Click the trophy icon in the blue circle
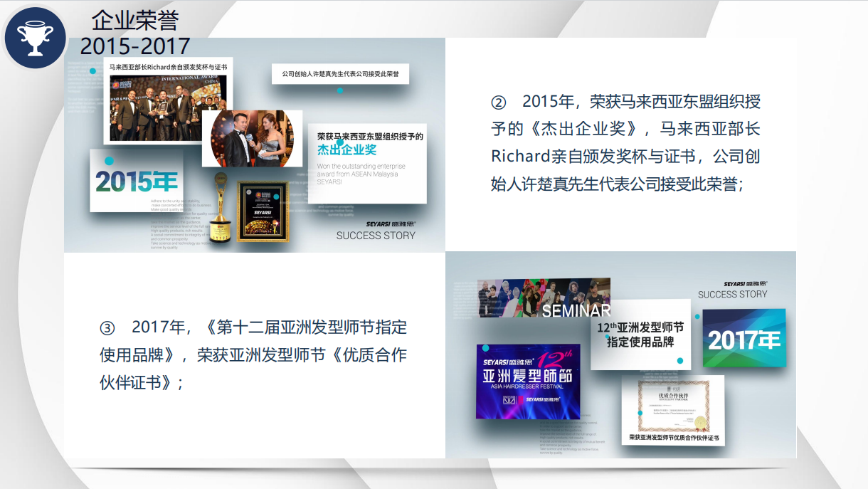Screen dimensions: 868x489 pyautogui.click(x=35, y=38)
